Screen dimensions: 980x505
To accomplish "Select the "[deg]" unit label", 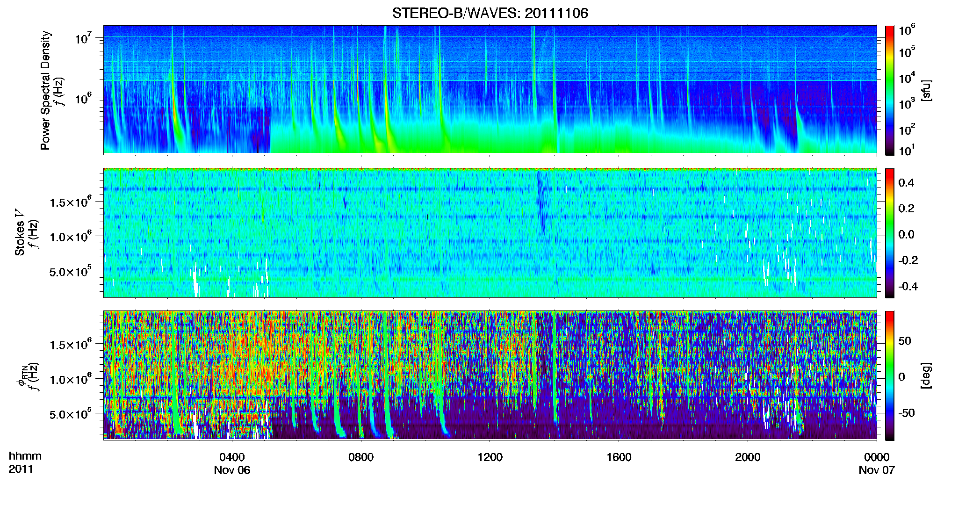I will pyautogui.click(x=926, y=375).
